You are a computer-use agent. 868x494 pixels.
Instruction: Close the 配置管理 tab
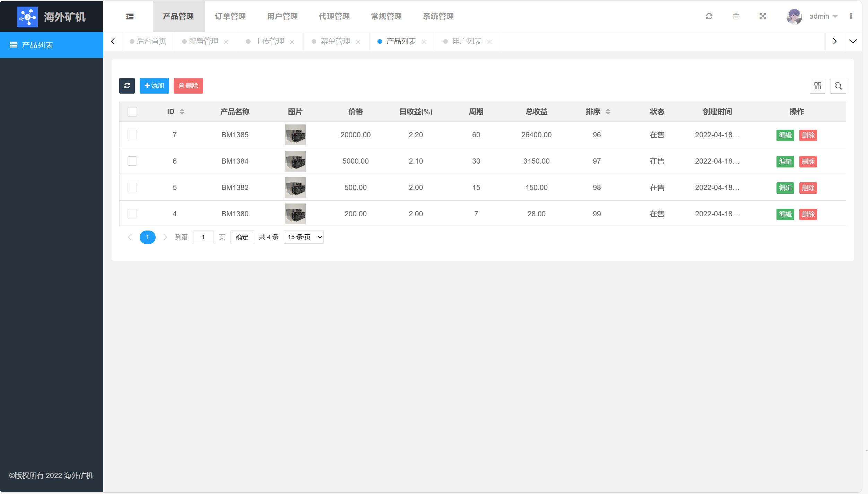pos(226,42)
